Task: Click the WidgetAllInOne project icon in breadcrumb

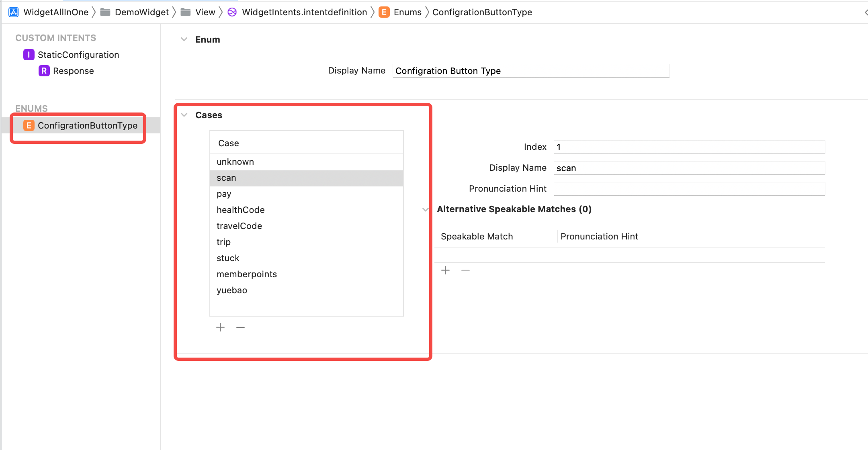Action: click(13, 12)
